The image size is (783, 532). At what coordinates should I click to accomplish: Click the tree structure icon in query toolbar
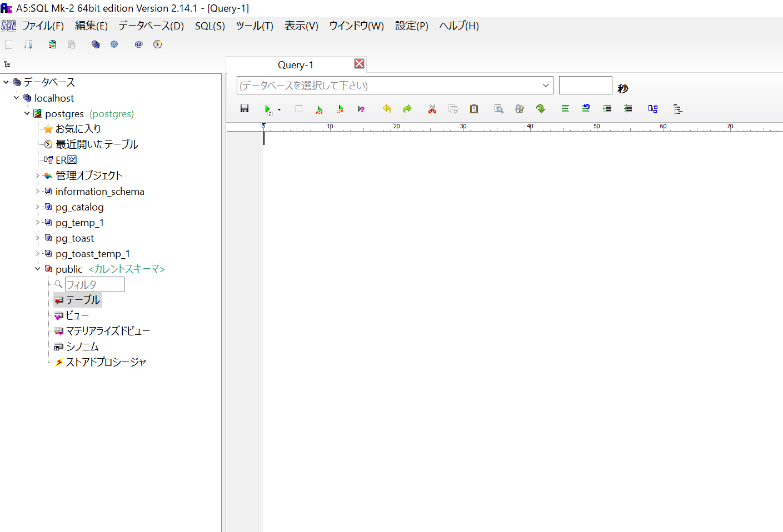click(678, 109)
